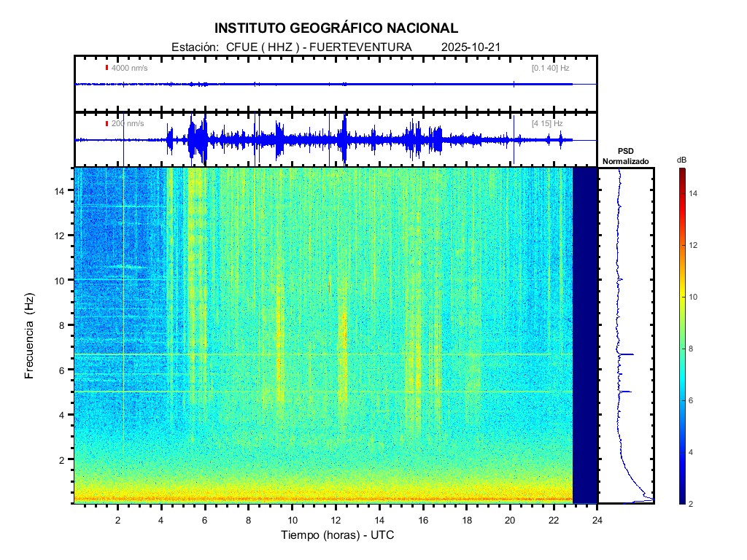Click the dark blue data gap block

[584, 335]
